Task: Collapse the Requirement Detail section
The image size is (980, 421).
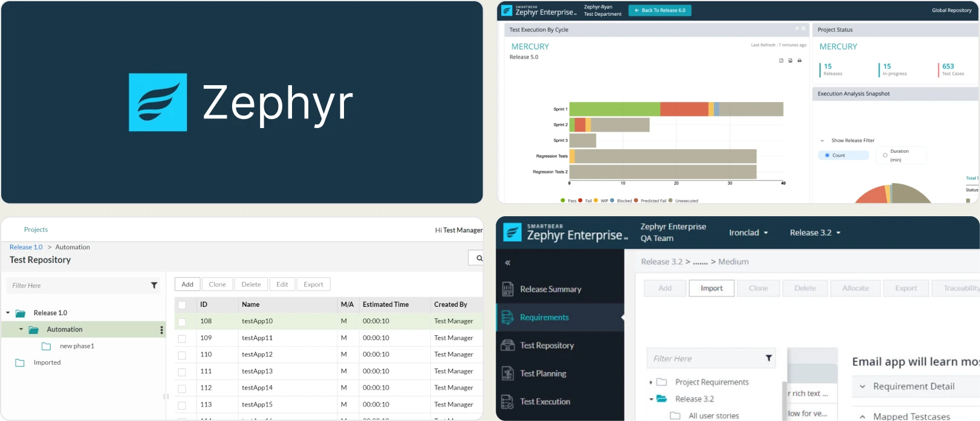Action: pos(863,387)
